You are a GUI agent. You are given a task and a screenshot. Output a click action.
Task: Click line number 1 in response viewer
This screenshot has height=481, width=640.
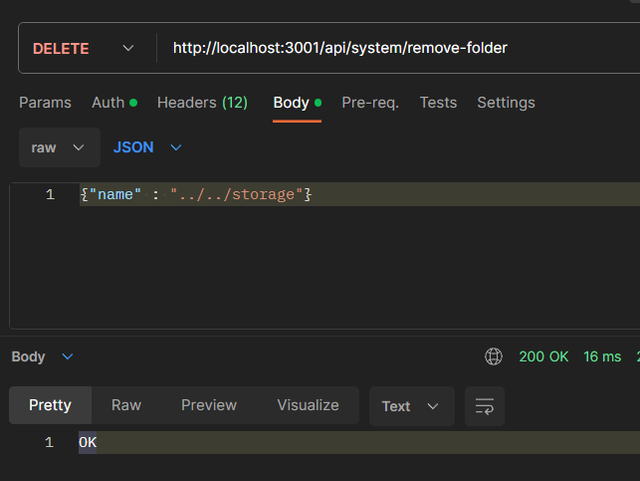49,442
